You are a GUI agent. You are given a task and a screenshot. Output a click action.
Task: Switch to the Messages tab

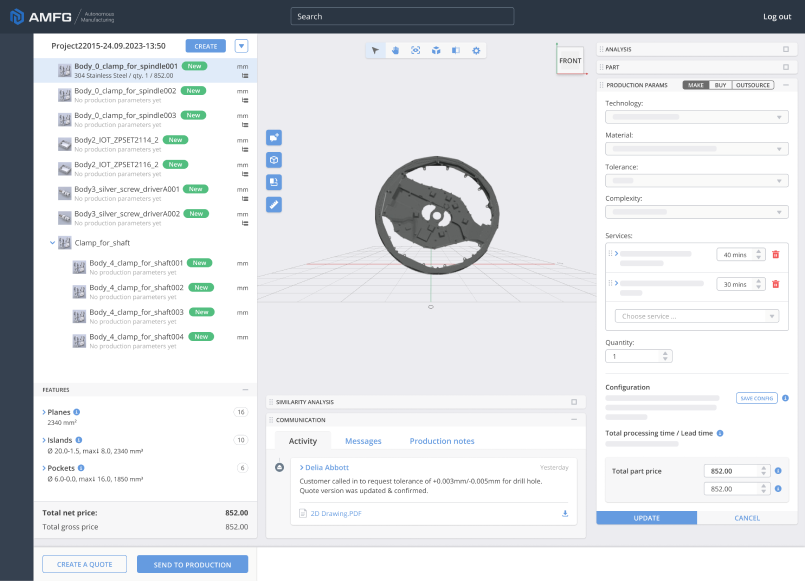point(363,440)
